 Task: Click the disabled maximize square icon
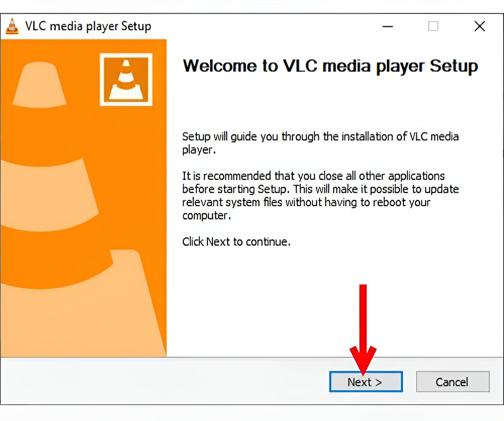pyautogui.click(x=433, y=26)
